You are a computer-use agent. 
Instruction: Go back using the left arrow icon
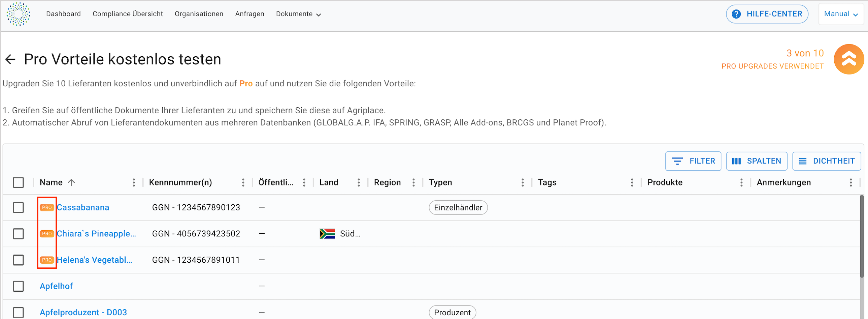[10, 59]
